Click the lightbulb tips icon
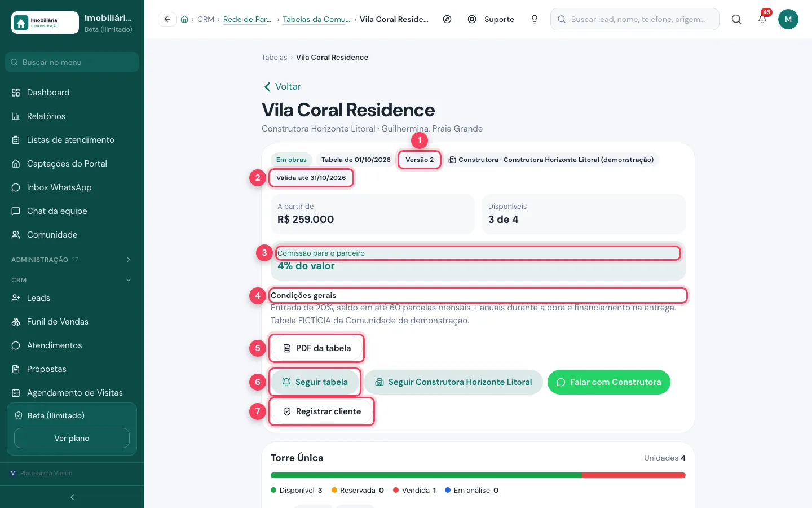The width and height of the screenshot is (812, 508). 535,19
